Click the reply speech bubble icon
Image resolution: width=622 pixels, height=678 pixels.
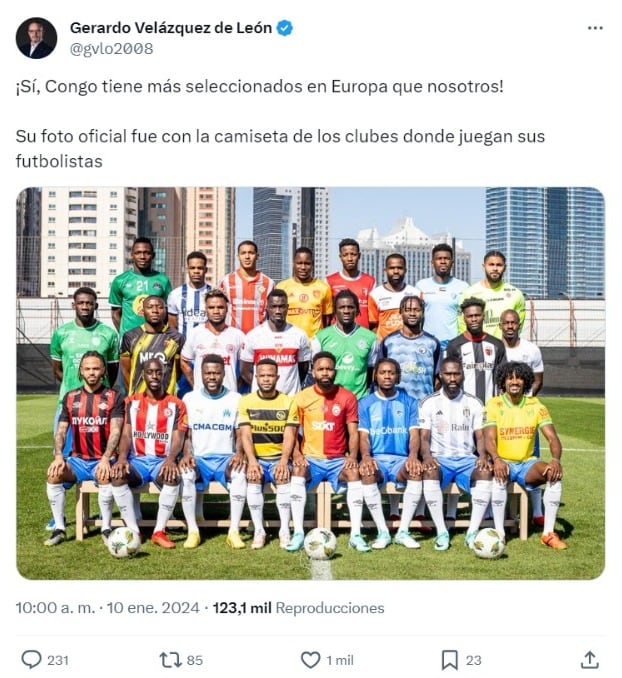(31, 660)
